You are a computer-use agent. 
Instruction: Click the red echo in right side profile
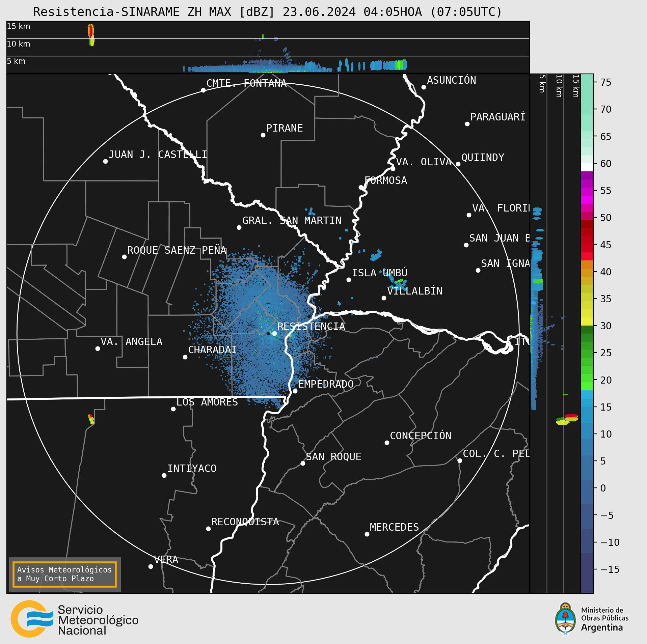571,416
